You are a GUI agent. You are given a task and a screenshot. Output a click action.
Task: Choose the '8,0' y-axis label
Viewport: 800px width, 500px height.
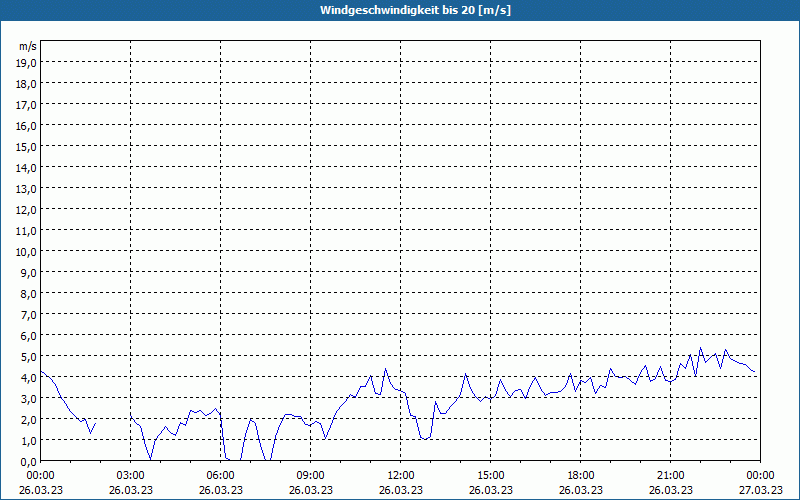(28, 294)
